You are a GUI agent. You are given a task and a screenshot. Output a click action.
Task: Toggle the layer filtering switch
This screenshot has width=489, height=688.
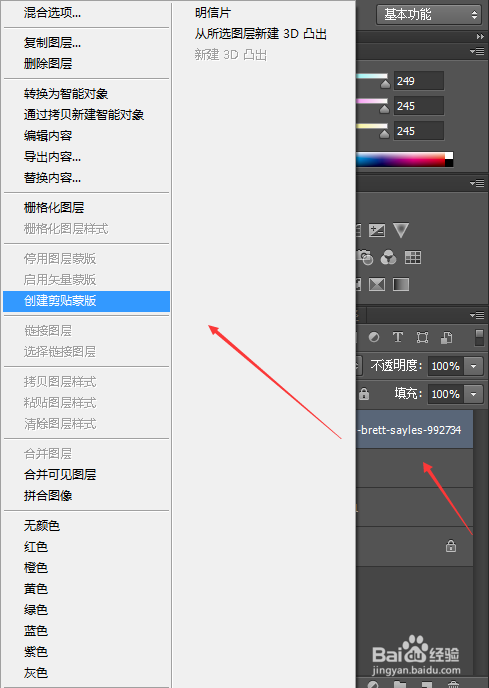(480, 337)
